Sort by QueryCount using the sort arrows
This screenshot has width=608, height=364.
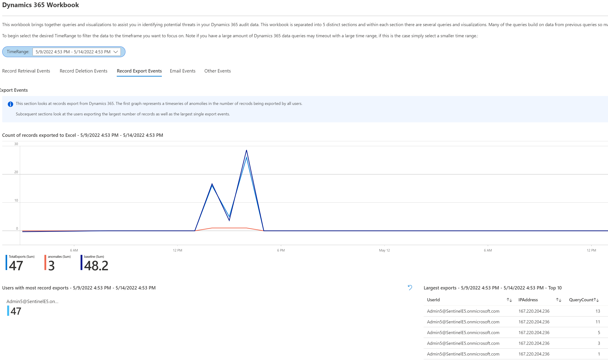coord(596,300)
